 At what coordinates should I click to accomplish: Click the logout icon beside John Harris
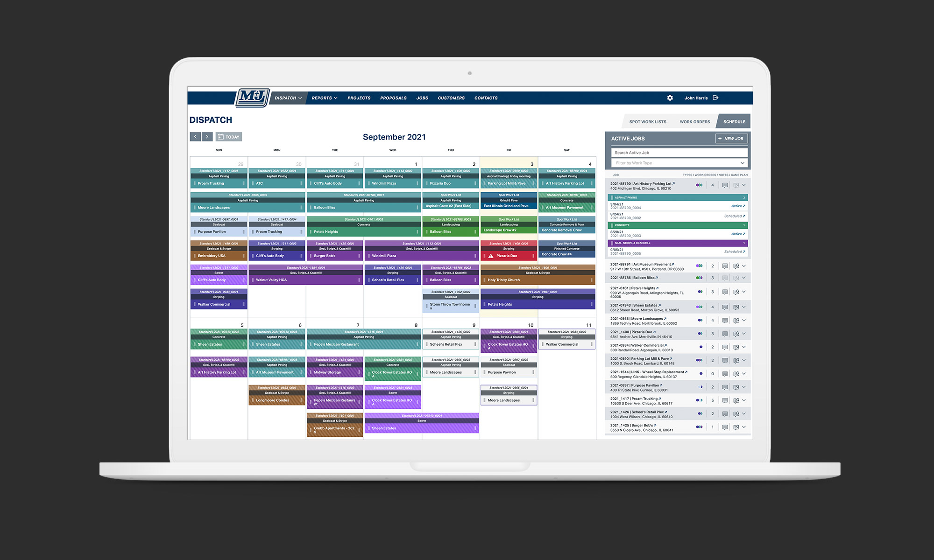point(715,98)
